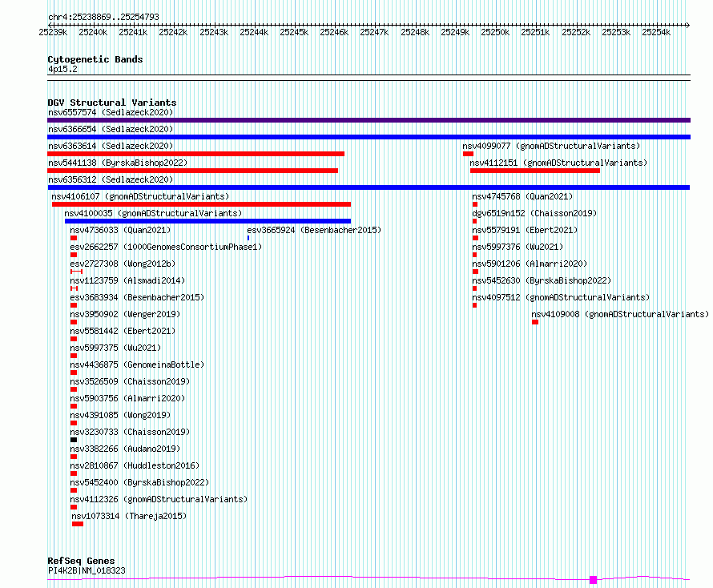713x588 pixels.
Task: Open the nsv6366654 (Sedlazeck2020) label
Action: pyautogui.click(x=111, y=129)
